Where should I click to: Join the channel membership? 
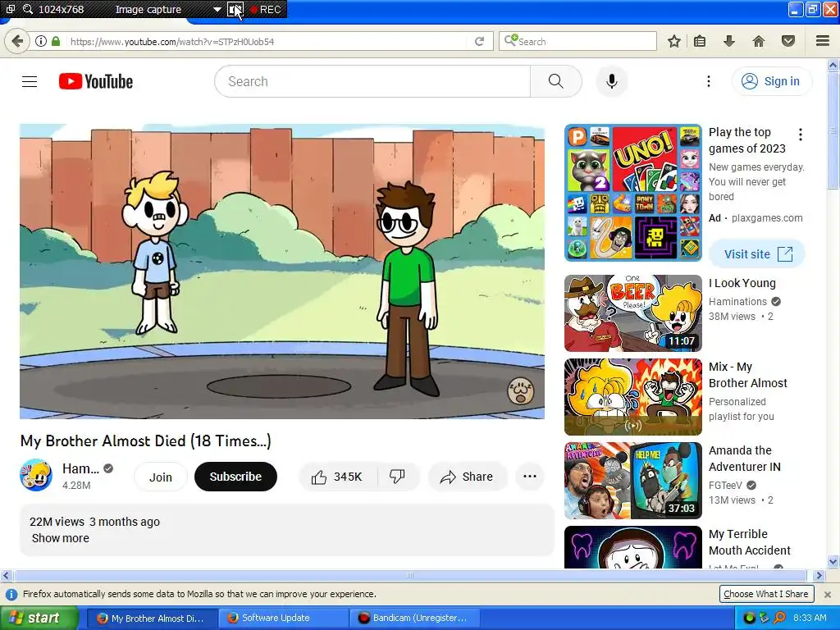[160, 477]
